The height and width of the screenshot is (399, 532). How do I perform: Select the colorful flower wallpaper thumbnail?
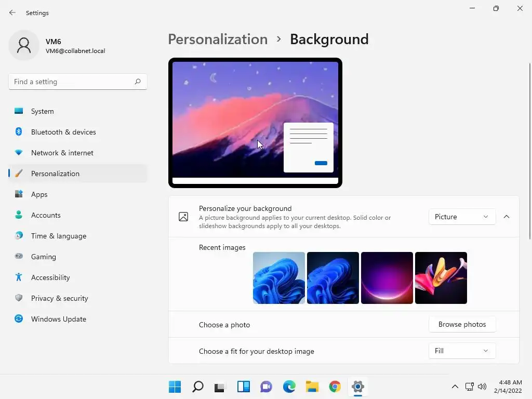pos(441,278)
